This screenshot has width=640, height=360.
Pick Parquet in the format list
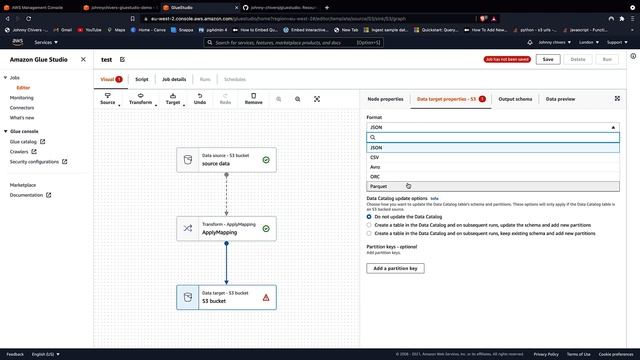(x=493, y=186)
